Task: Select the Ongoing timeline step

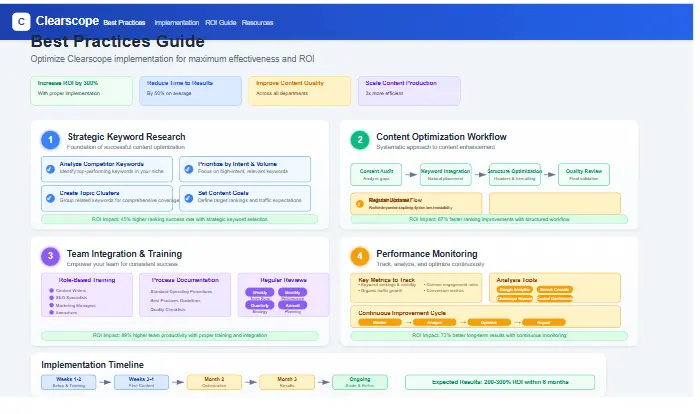Action: pyautogui.click(x=360, y=382)
